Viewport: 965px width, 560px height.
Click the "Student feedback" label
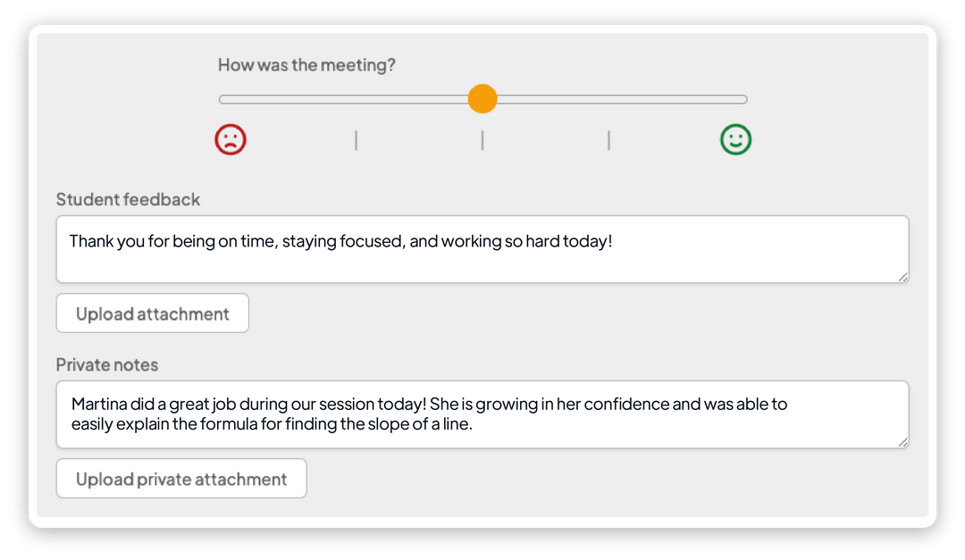pyautogui.click(x=128, y=199)
